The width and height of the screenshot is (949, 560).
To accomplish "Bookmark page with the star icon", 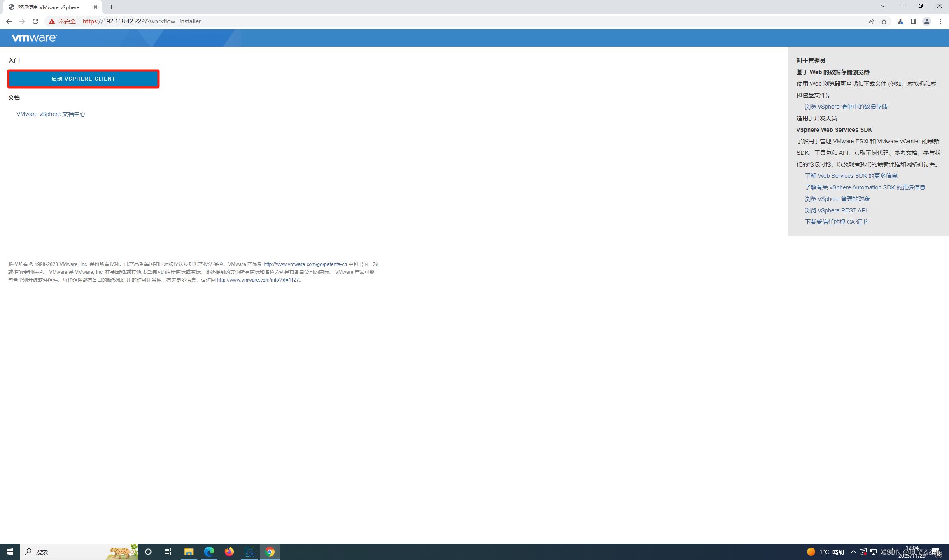I will coord(884,21).
